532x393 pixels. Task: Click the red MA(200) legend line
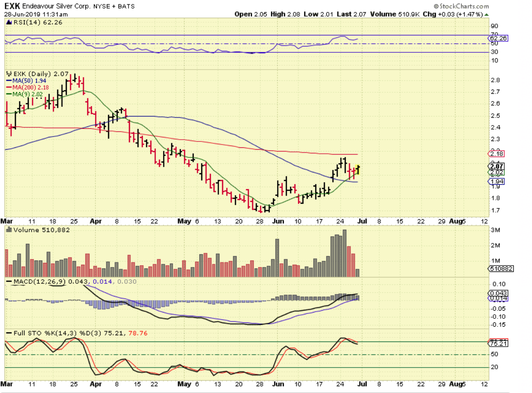click(9, 88)
